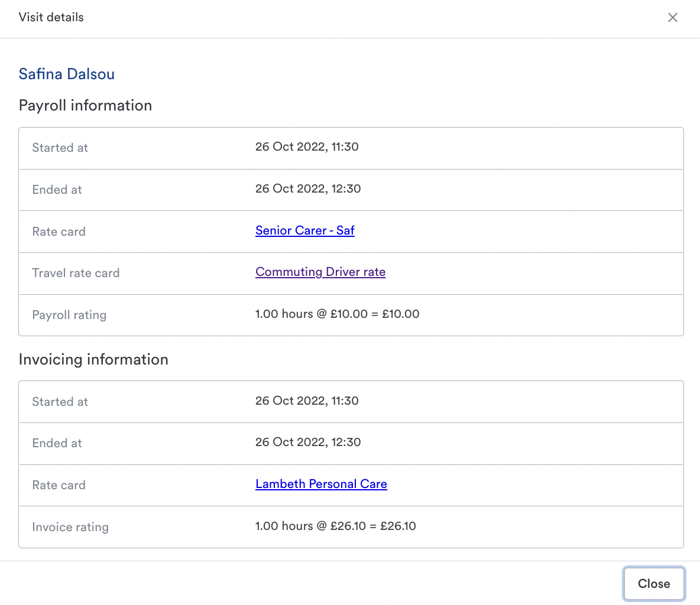Click the Invoicing information heading
Viewport: 700px width, 605px height.
click(93, 360)
